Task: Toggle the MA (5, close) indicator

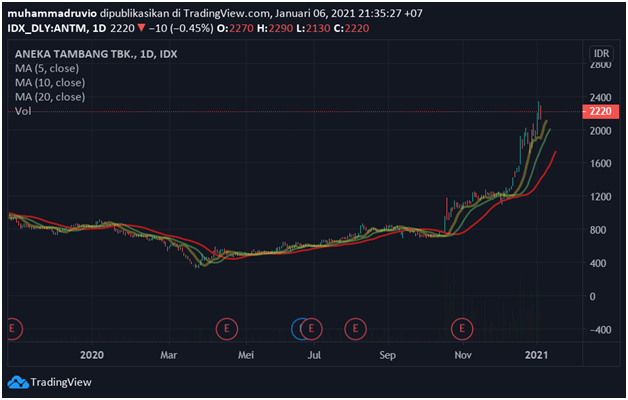Action: [48, 67]
